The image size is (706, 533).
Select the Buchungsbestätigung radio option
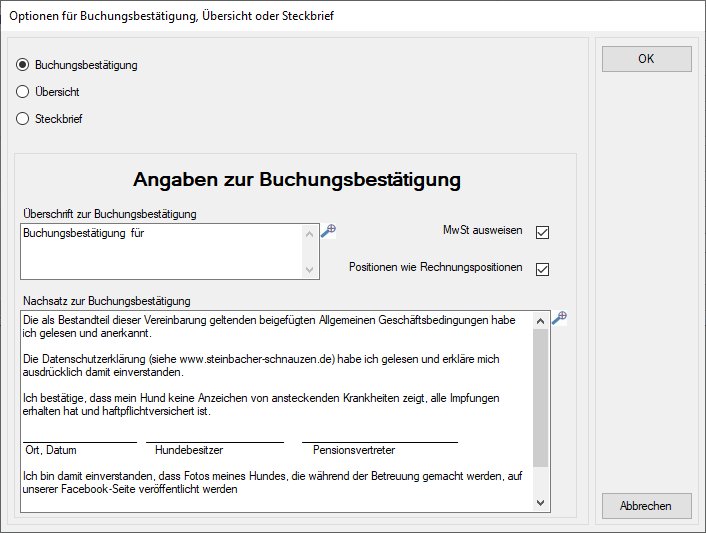point(23,65)
